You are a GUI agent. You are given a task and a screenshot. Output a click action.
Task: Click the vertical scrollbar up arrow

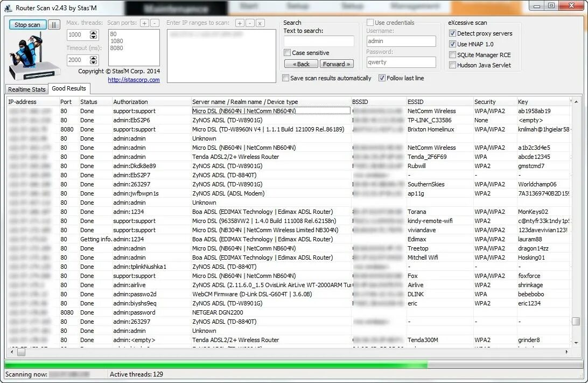tap(576, 102)
